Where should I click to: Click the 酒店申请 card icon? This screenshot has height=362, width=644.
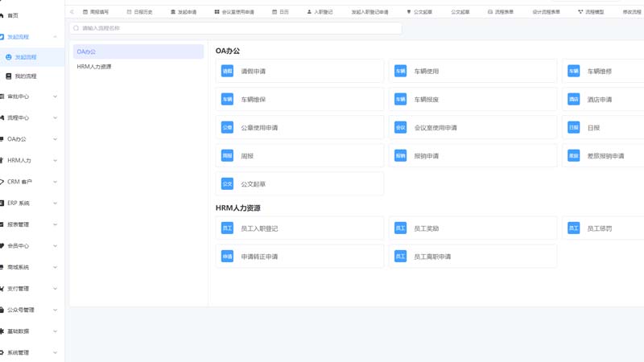point(574,99)
